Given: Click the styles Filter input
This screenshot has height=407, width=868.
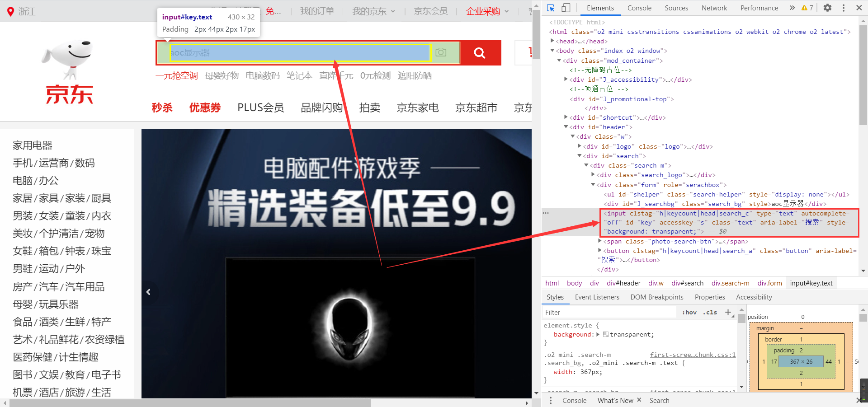Looking at the screenshot, I should pyautogui.click(x=610, y=312).
